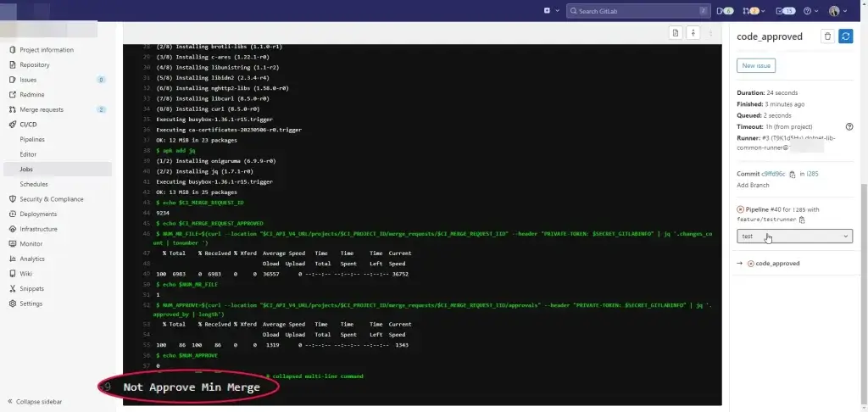Screen dimensions: 868x412
Task: Open Merge requests in the sidebar
Action: pos(42,109)
